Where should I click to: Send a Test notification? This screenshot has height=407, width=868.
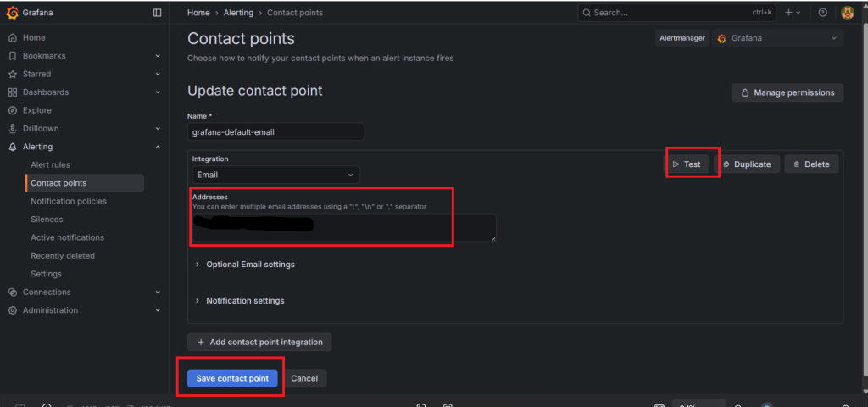tap(687, 164)
